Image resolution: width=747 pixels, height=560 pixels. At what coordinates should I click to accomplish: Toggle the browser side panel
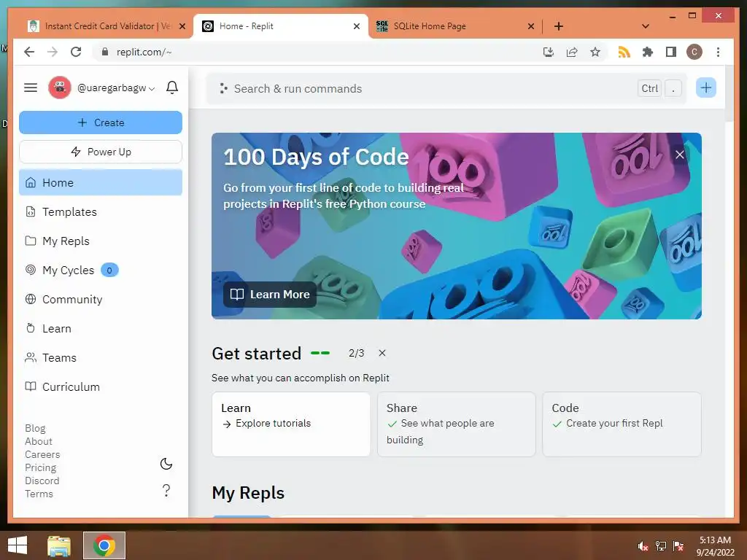tap(671, 52)
